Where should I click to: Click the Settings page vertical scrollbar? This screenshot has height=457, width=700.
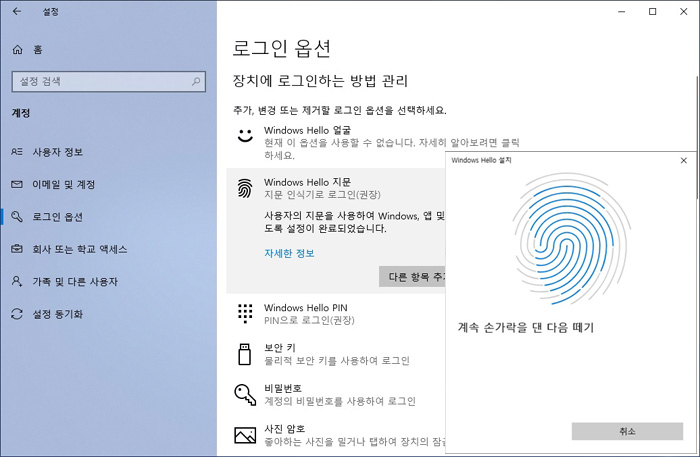(697, 137)
